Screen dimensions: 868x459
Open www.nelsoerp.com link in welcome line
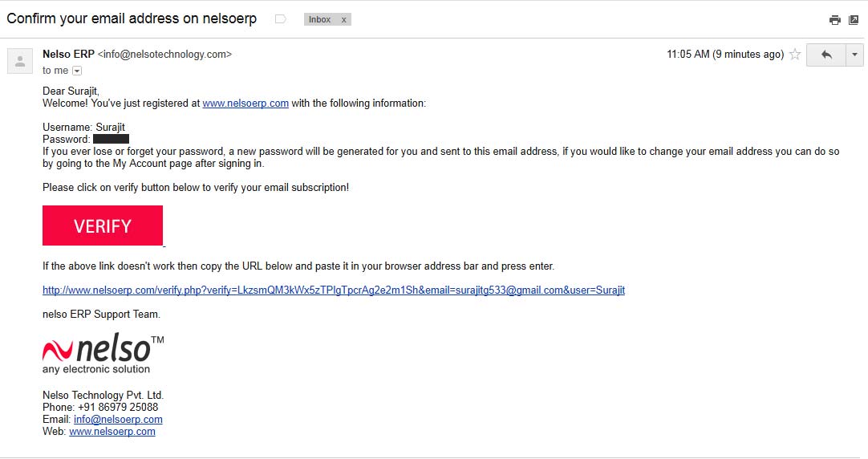point(245,103)
